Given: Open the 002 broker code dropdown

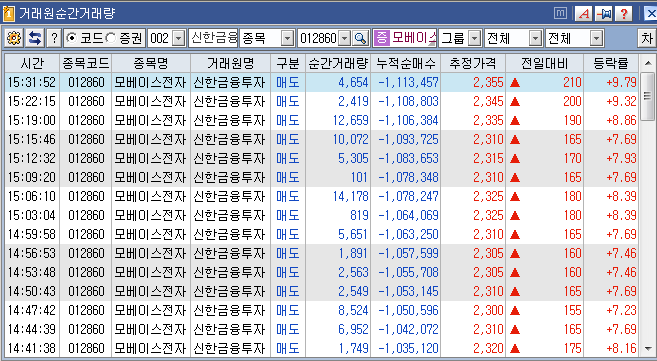Looking at the screenshot, I should 179,39.
